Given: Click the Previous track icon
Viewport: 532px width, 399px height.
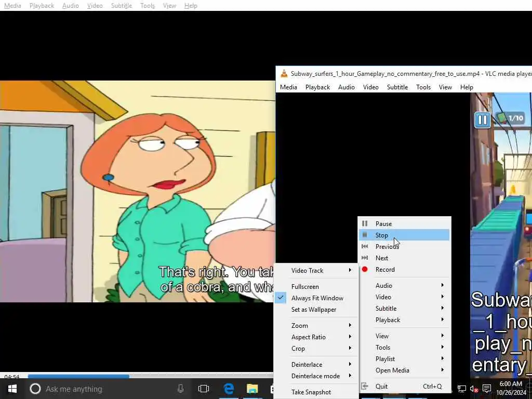Looking at the screenshot, I should click(365, 246).
